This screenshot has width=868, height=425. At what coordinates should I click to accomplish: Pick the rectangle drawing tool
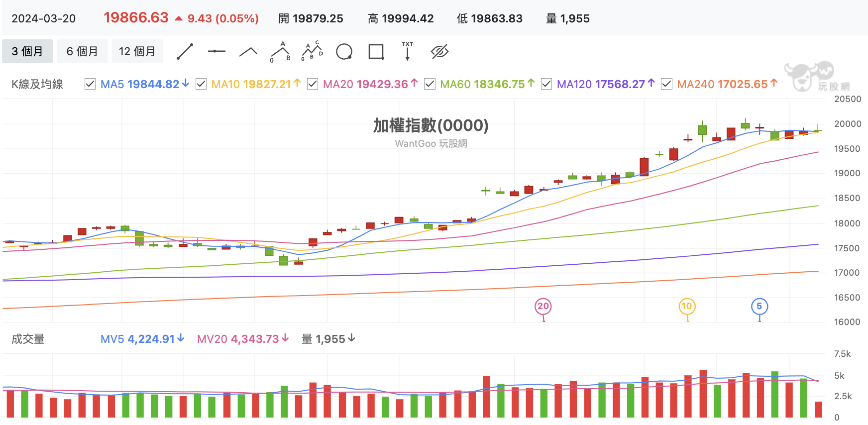tap(376, 52)
